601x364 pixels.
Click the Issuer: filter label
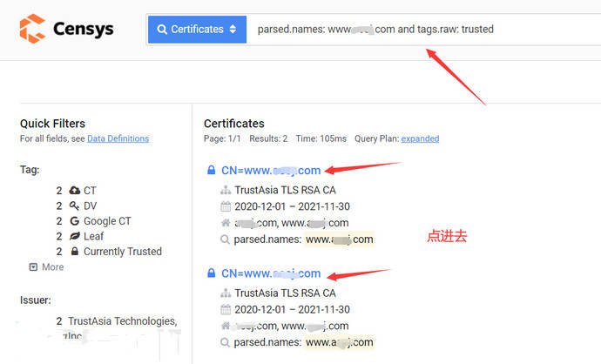35,300
